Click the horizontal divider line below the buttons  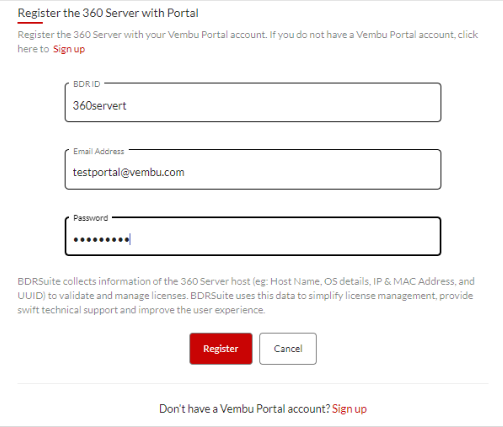(253, 383)
